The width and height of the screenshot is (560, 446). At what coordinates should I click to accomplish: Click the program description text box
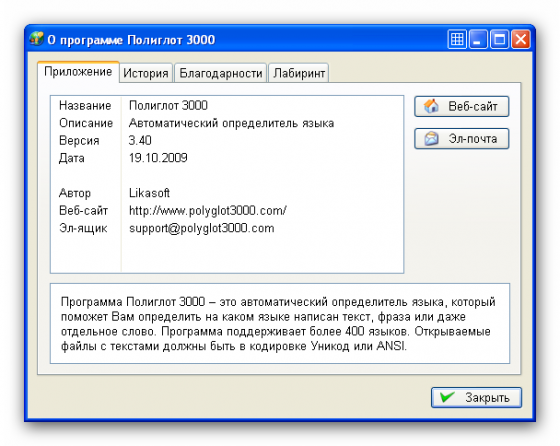pos(280,324)
